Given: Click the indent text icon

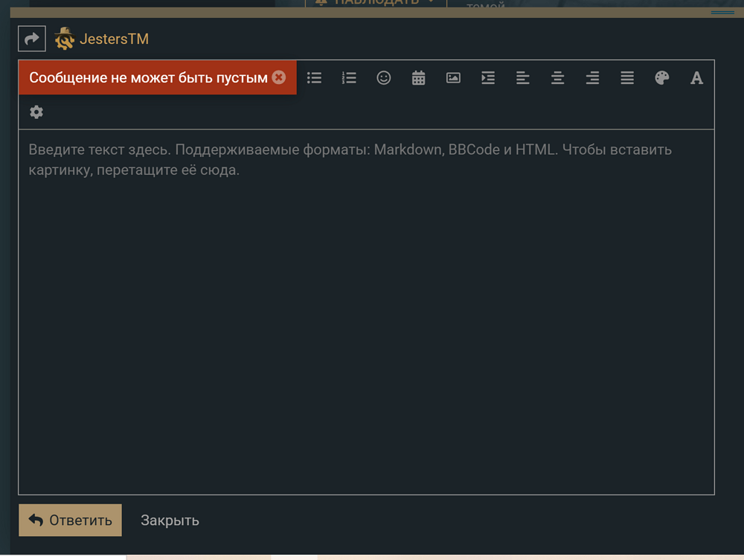Looking at the screenshot, I should [x=488, y=78].
